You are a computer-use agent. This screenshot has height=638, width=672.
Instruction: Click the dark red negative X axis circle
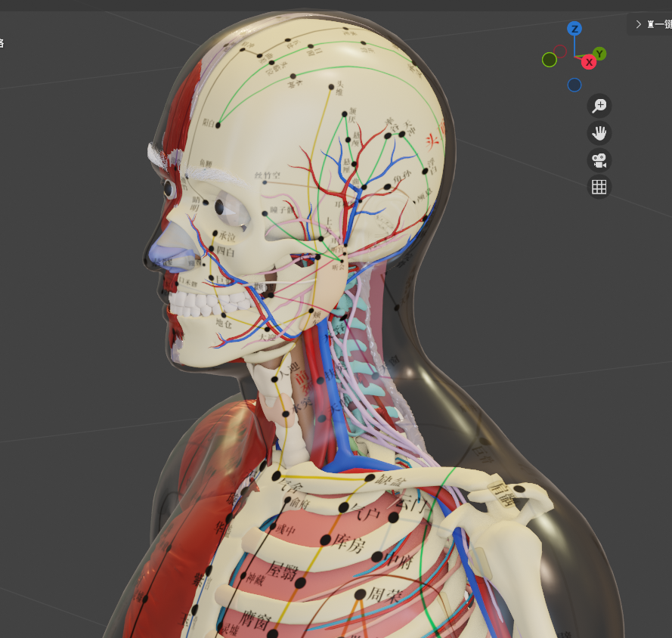coord(560,51)
